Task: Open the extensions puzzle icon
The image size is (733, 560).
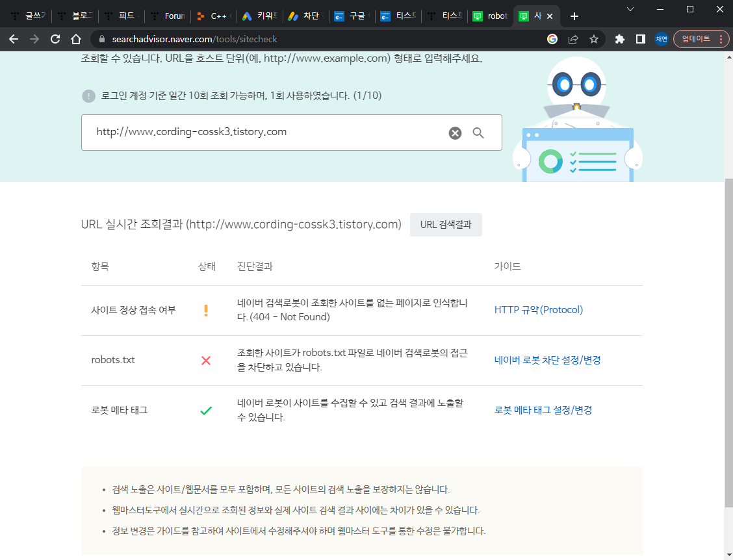Action: [620, 39]
